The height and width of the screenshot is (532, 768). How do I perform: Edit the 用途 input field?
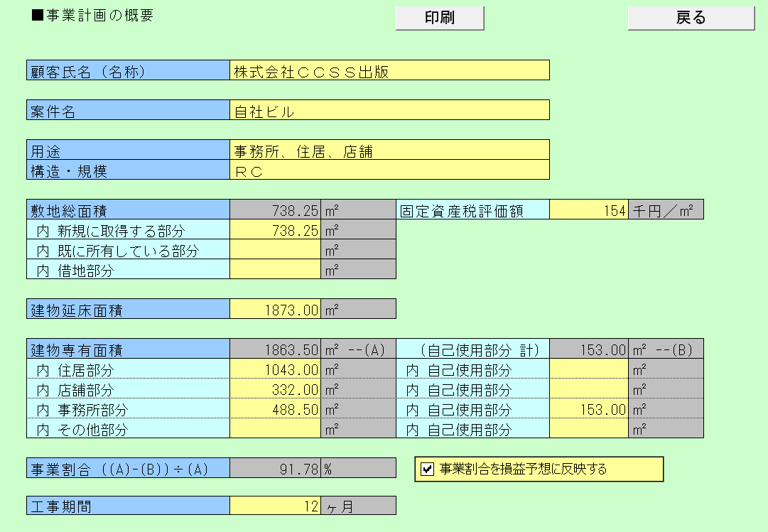(x=389, y=150)
